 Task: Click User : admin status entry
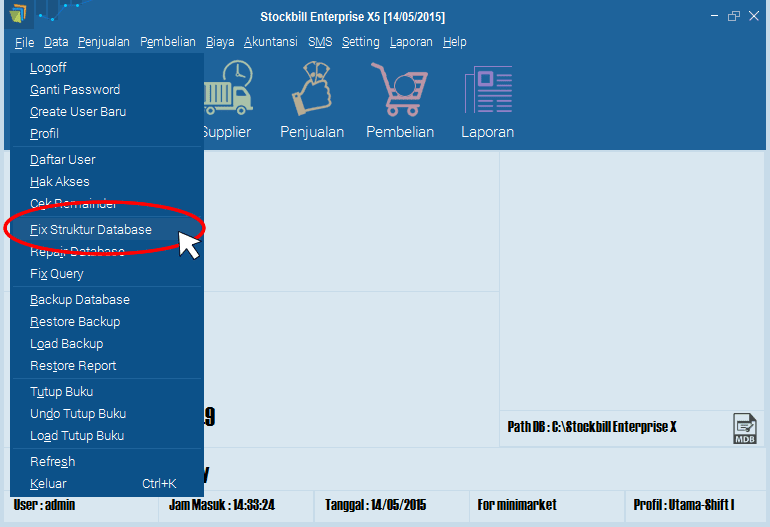coord(44,505)
